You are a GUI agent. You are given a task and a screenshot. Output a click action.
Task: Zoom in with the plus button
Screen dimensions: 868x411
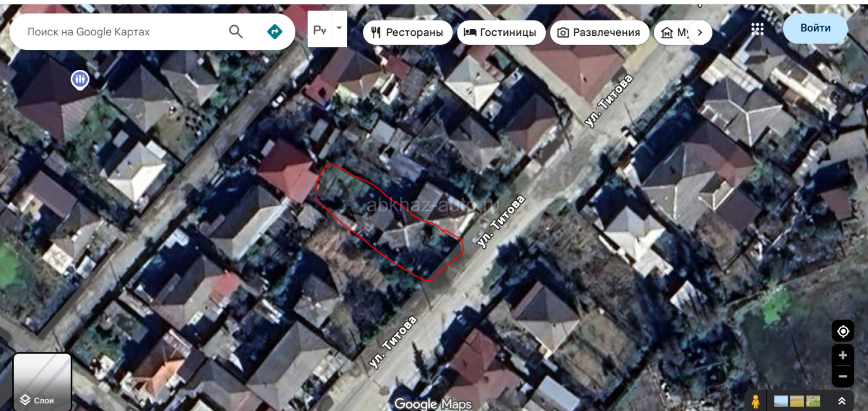pos(843,356)
